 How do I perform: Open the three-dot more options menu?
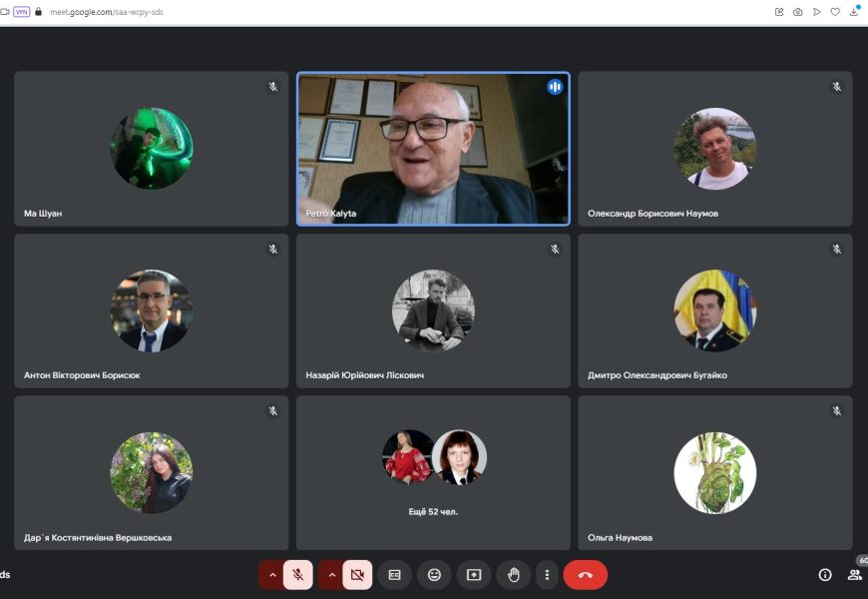pyautogui.click(x=546, y=575)
